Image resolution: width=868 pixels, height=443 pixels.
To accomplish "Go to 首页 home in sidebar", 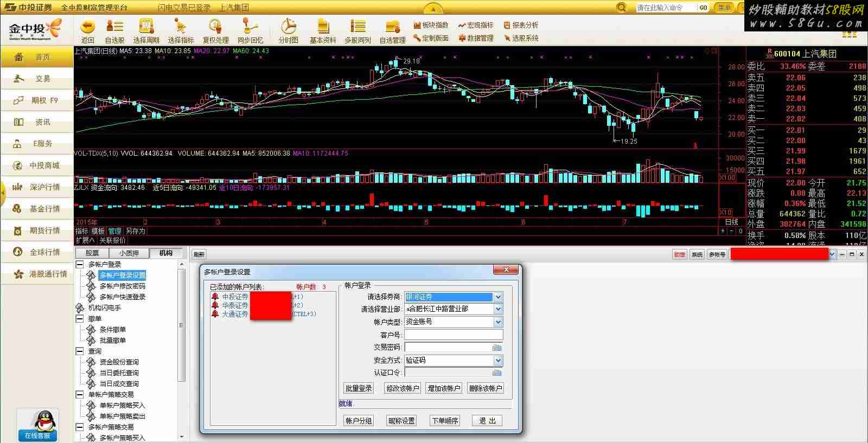I will (37, 57).
